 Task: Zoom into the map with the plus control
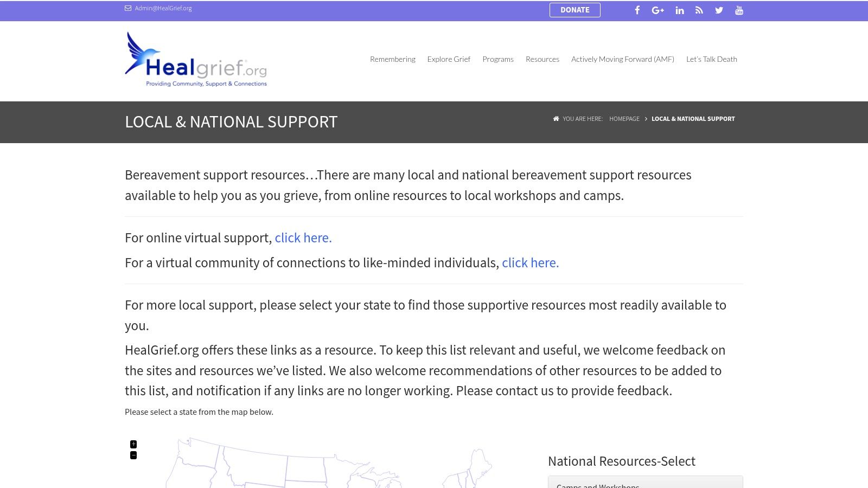(133, 444)
